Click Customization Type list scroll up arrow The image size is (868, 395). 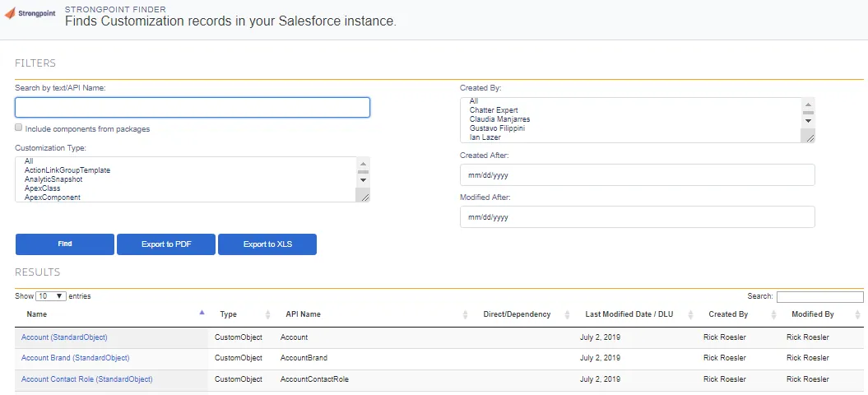pos(363,164)
